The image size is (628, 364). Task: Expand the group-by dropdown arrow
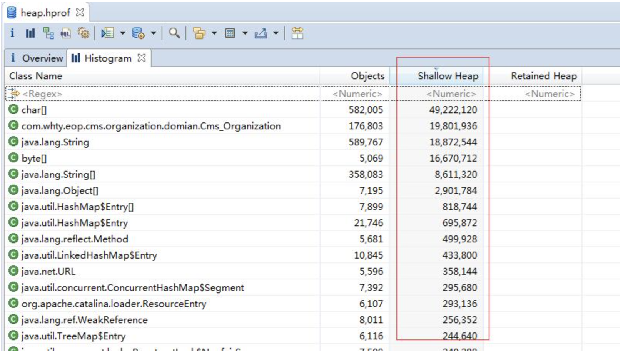click(214, 33)
